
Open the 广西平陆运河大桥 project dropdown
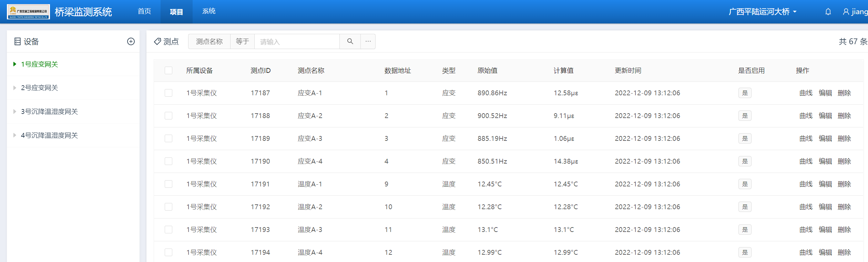762,12
